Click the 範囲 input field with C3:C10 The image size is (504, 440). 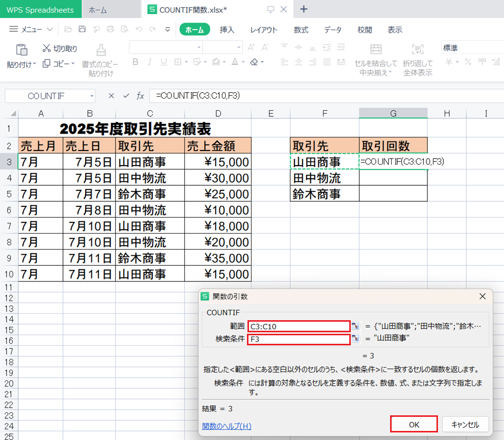pyautogui.click(x=299, y=326)
